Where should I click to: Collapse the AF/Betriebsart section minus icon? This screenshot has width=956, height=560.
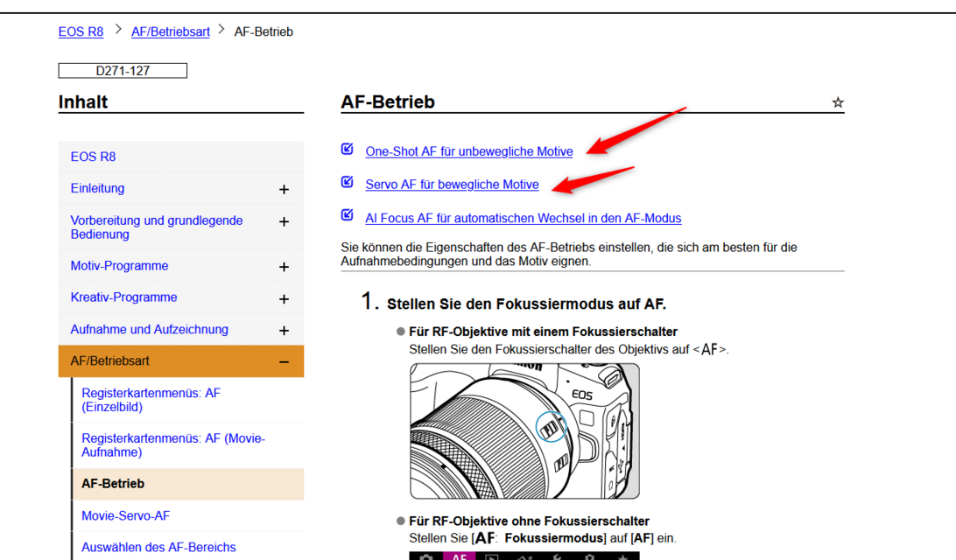pos(284,362)
